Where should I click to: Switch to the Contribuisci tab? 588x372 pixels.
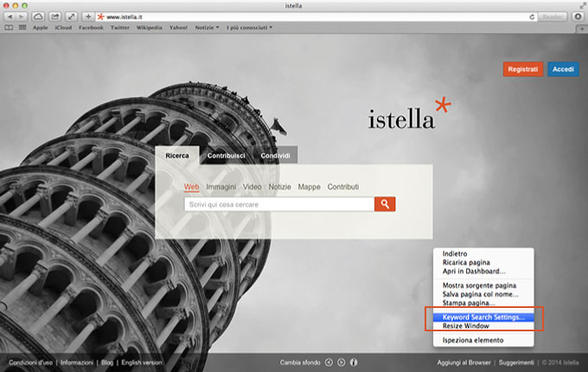point(227,156)
